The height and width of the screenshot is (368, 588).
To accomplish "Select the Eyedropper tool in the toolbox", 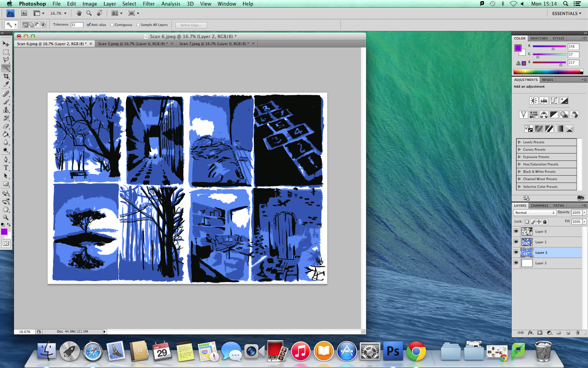I will coord(6,84).
